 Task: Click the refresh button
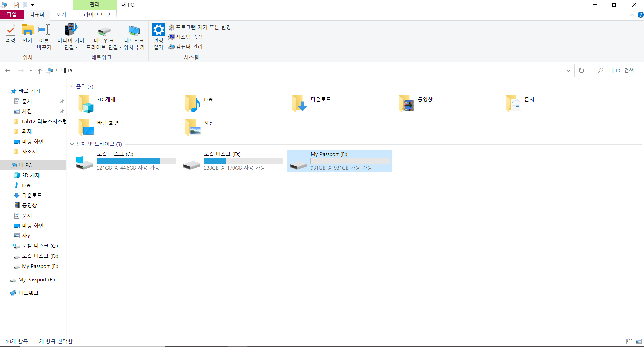pos(581,71)
